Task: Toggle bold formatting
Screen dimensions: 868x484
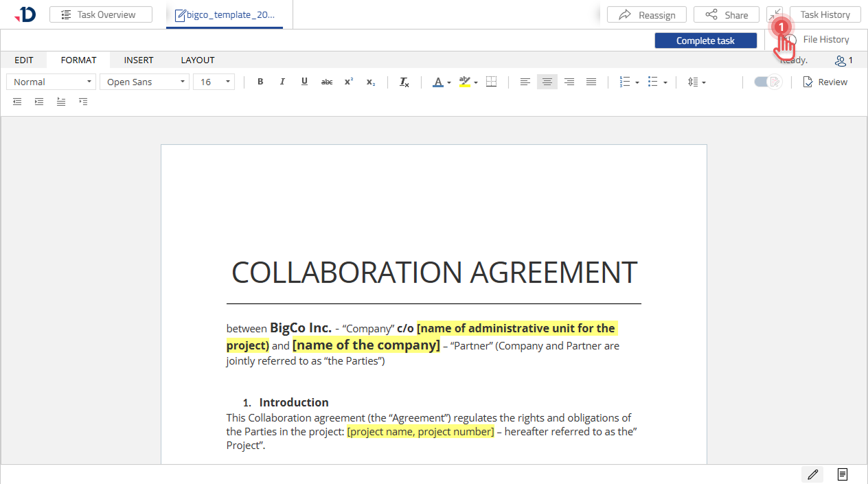Action: pos(260,82)
